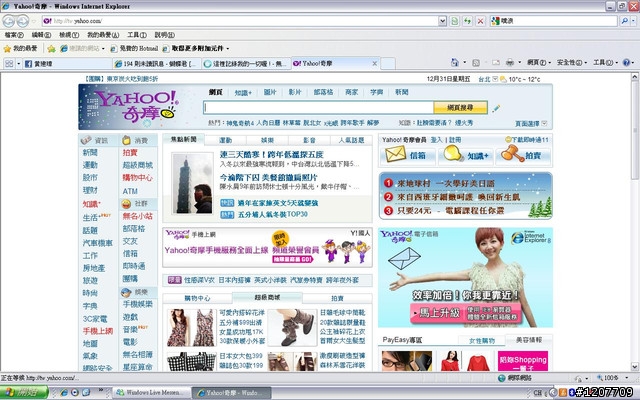Open the 說明(H) menu
The width and height of the screenshot is (640, 400).
click(164, 35)
